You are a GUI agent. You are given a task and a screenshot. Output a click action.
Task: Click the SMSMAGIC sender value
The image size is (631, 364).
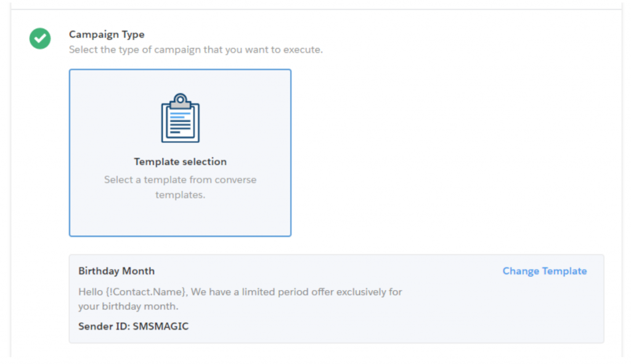(161, 326)
